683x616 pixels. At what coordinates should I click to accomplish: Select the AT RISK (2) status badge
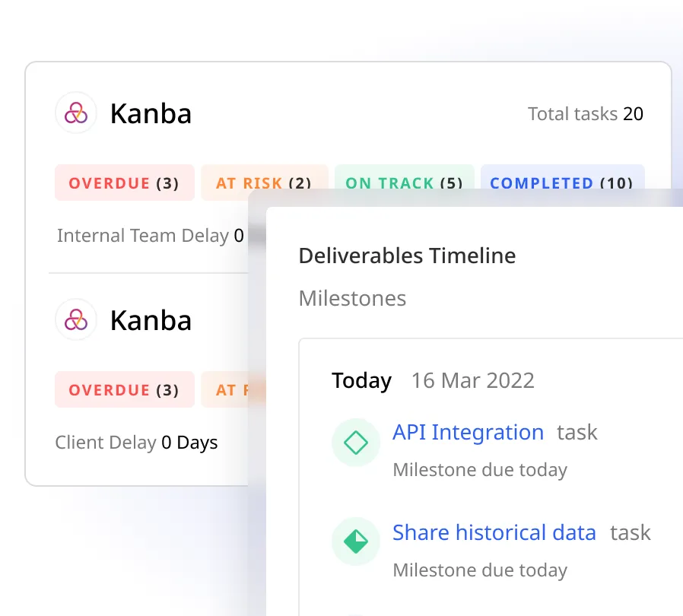pyautogui.click(x=263, y=183)
